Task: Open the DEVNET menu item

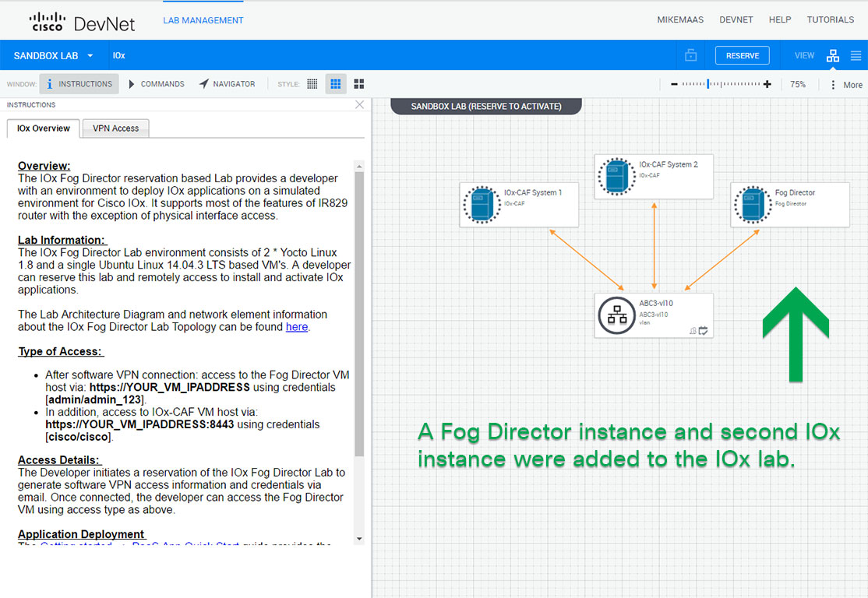Action: point(736,20)
